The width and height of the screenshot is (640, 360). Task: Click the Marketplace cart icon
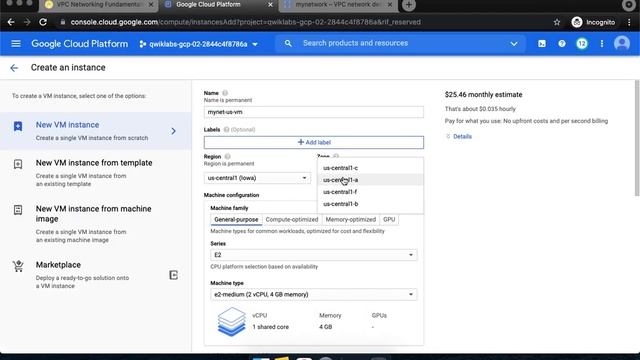tap(18, 266)
